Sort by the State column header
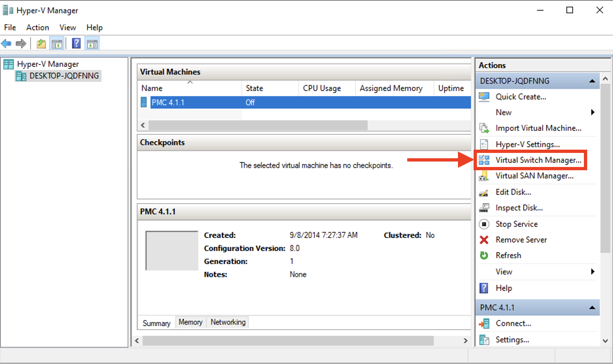Screen dimensions: 613x364 (x=270, y=88)
